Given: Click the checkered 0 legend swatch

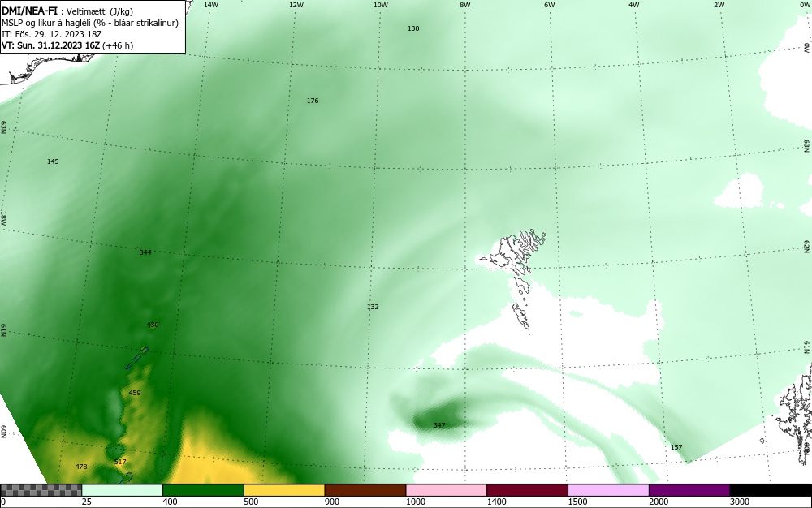Looking at the screenshot, I should coord(41,490).
